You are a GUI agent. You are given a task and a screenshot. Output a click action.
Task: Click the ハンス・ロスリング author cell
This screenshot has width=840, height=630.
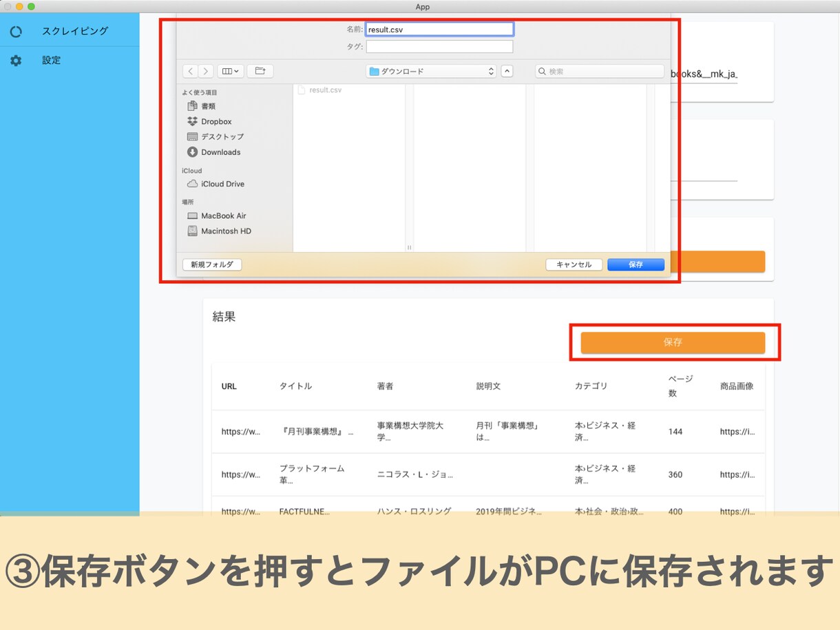(x=414, y=512)
